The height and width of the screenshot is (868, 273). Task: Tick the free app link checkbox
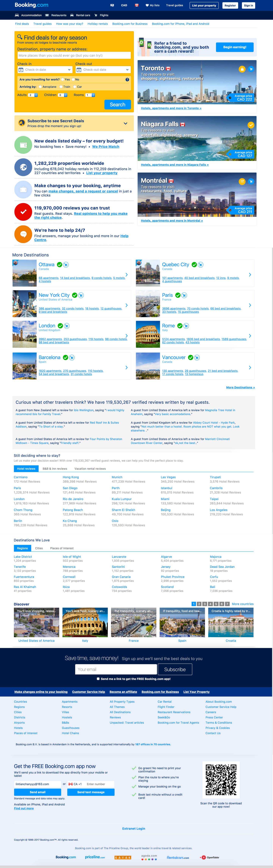pos(98,679)
